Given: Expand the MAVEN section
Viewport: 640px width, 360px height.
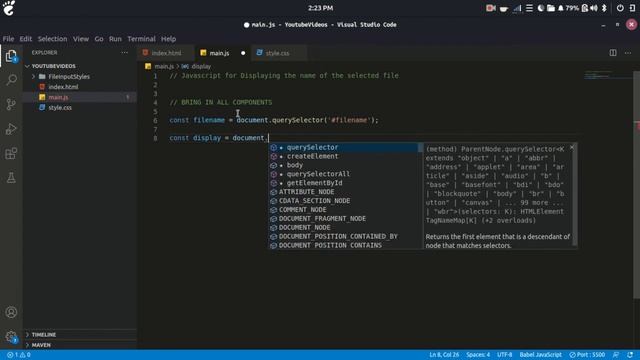Looking at the screenshot, I should tap(41, 345).
